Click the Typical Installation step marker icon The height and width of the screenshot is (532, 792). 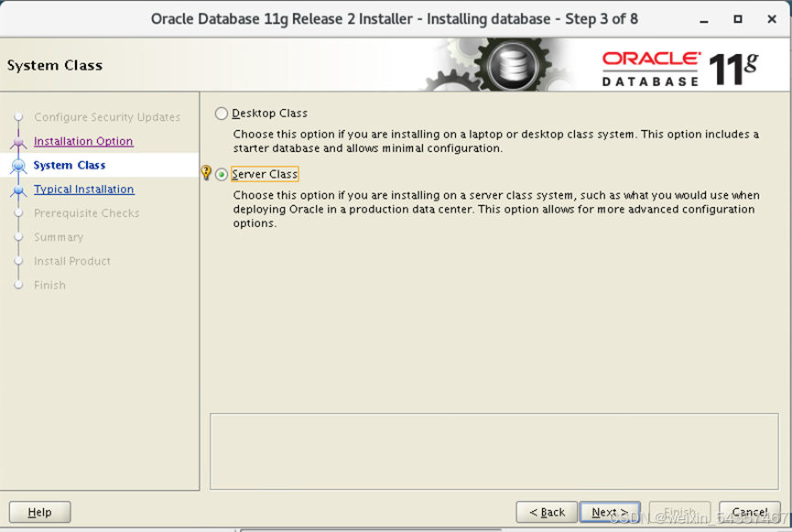click(17, 190)
